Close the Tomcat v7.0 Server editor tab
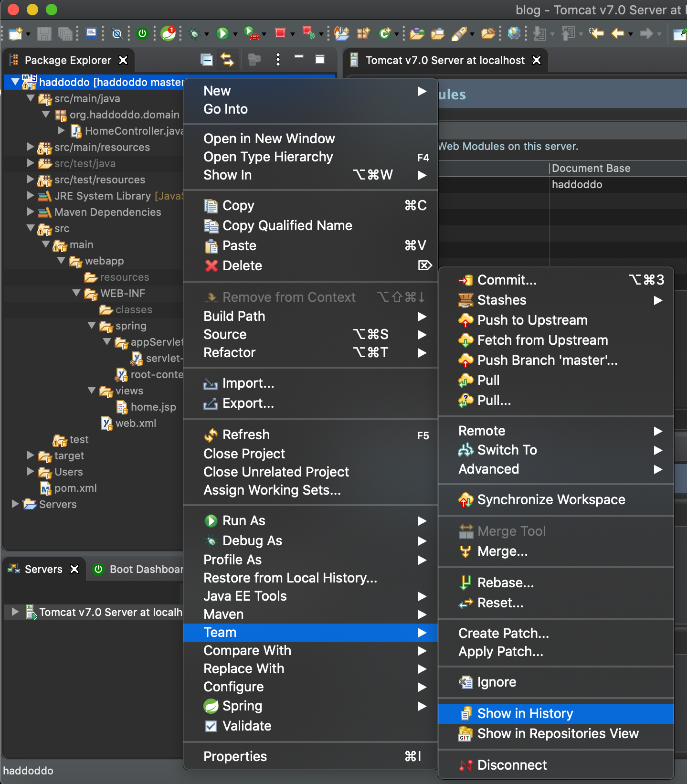This screenshot has height=784, width=687. tap(537, 60)
